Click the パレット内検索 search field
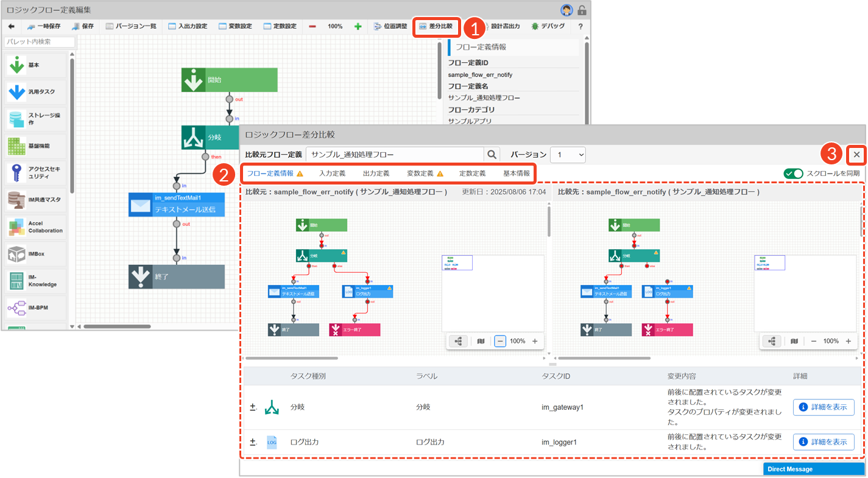 click(40, 42)
